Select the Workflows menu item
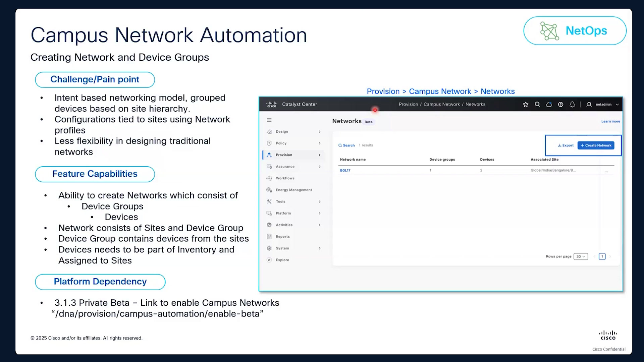Viewport: 644px width, 362px height. (x=285, y=178)
